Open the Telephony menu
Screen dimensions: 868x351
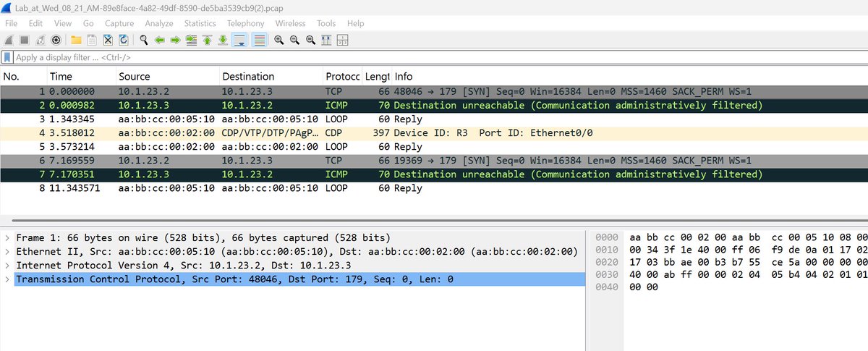point(246,24)
